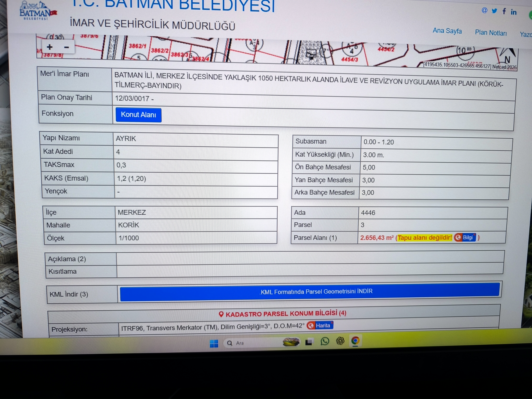The height and width of the screenshot is (399, 532).
Task: Open the Twitter bird icon link
Action: tap(494, 11)
